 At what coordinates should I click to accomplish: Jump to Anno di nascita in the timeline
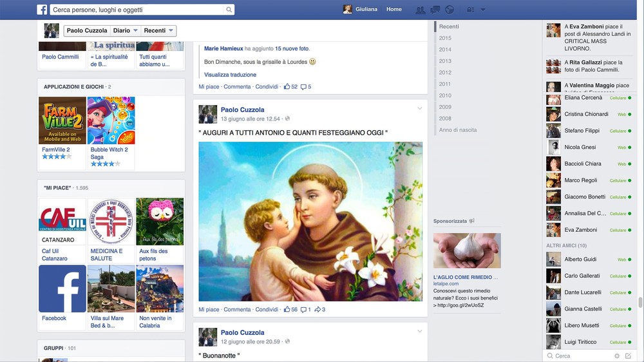click(458, 130)
